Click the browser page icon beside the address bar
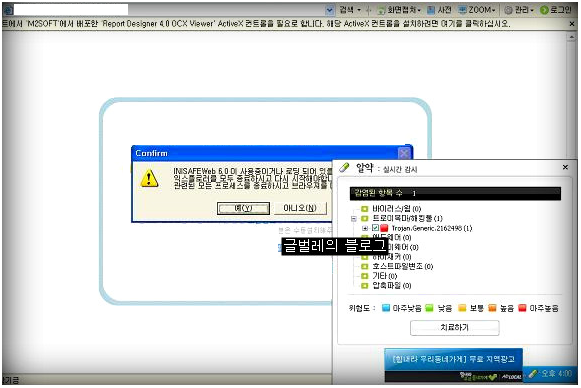 click(8, 10)
